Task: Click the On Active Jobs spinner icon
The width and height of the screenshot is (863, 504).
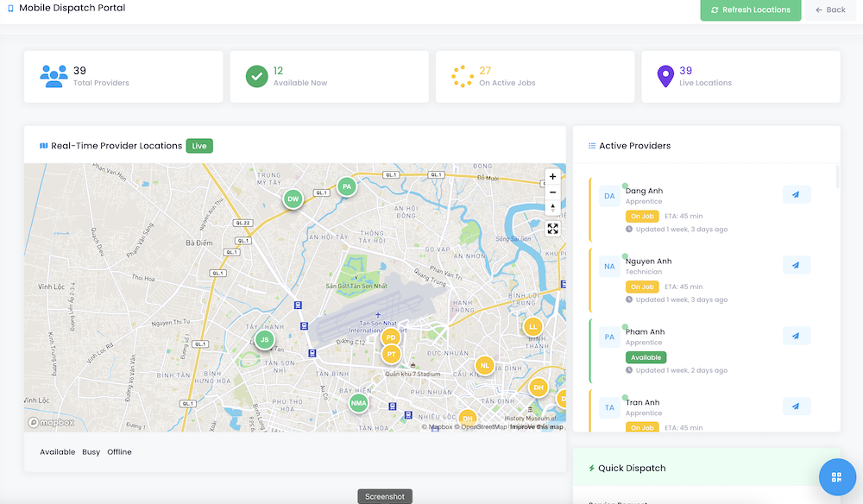Action: tap(461, 76)
